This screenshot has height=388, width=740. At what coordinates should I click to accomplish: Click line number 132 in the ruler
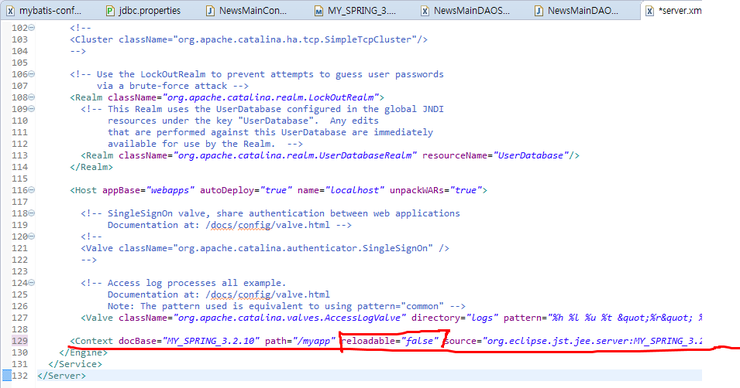click(x=20, y=376)
